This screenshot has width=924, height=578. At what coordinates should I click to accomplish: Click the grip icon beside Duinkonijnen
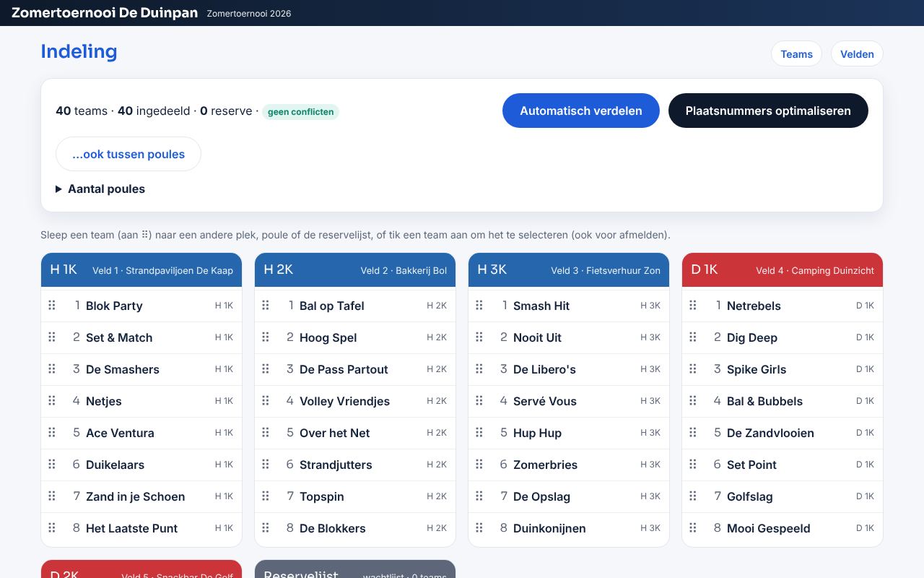tap(479, 528)
